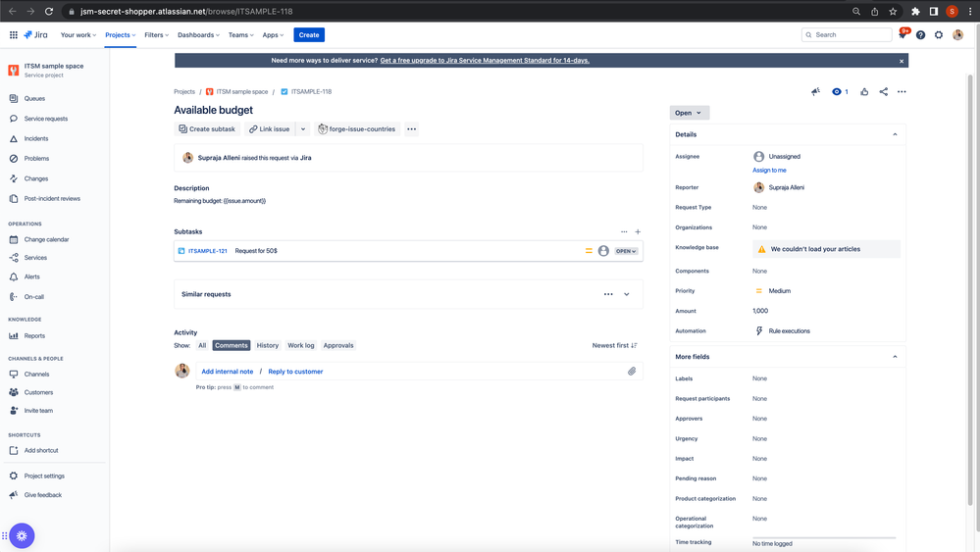Dismiss the upgrade banner

pyautogui.click(x=902, y=61)
